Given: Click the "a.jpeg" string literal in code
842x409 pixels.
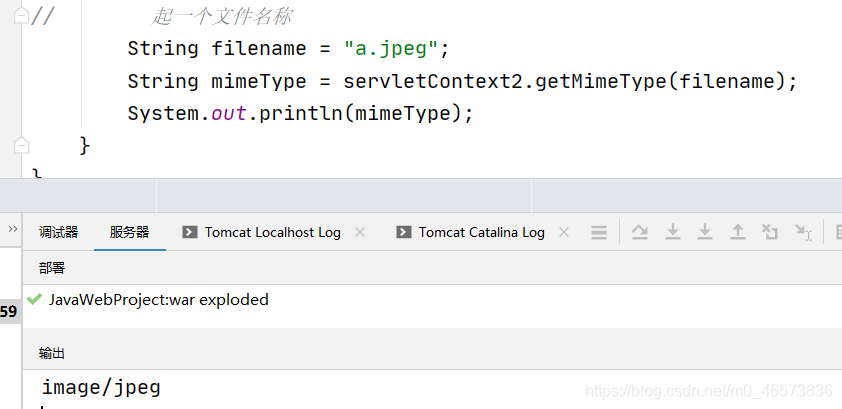Looking at the screenshot, I should [x=391, y=49].
